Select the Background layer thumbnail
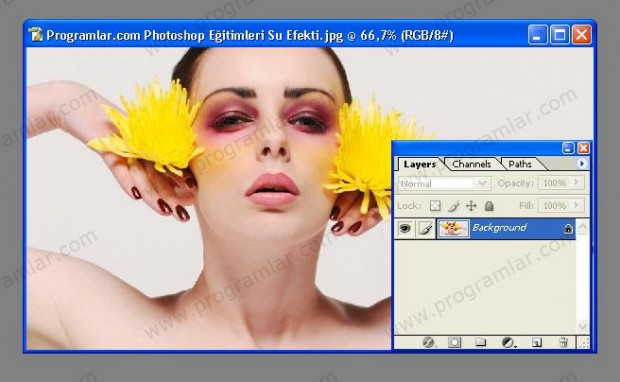Screen dimensions: 620x382 [x=453, y=229]
